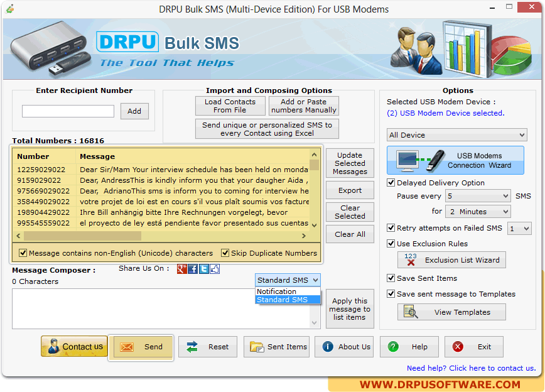The width and height of the screenshot is (545, 392).
Task: Select Notification from the dropdown list
Action: point(288,291)
